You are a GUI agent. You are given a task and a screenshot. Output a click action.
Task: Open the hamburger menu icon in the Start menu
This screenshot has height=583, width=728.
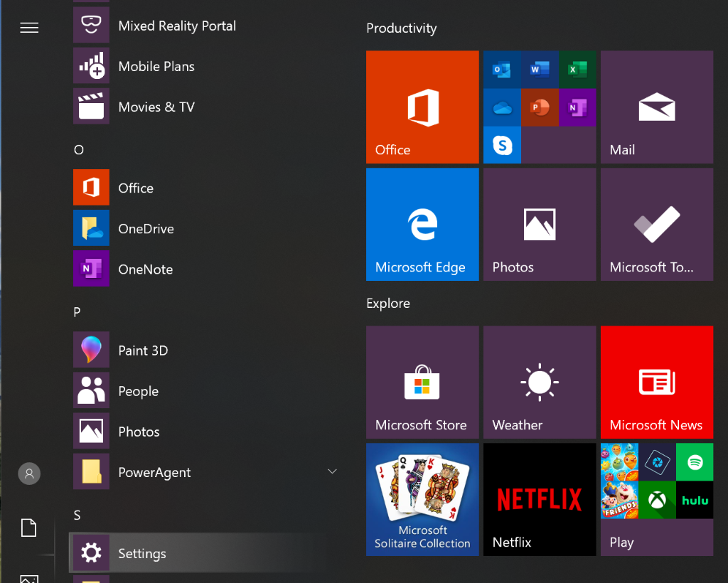tap(29, 28)
